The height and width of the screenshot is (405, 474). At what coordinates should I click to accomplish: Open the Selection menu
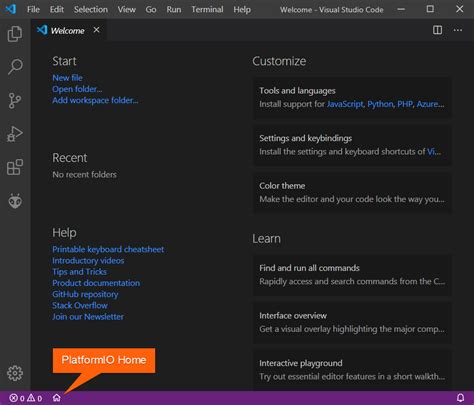[x=91, y=9]
